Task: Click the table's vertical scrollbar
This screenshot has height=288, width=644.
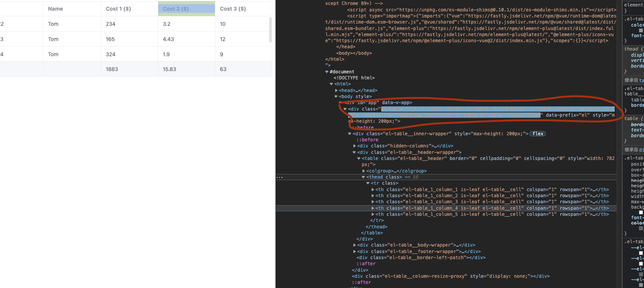Action: tap(270, 30)
